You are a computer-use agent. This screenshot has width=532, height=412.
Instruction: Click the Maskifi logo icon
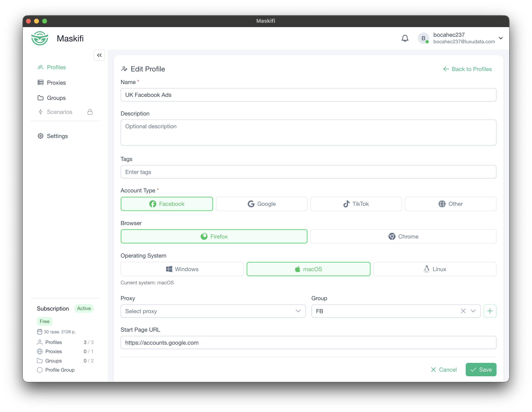40,38
